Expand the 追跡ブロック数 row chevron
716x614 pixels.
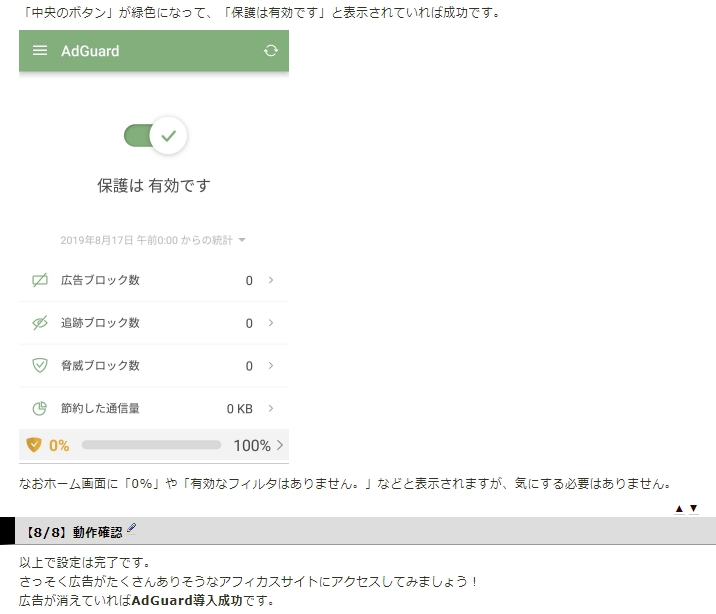(271, 323)
